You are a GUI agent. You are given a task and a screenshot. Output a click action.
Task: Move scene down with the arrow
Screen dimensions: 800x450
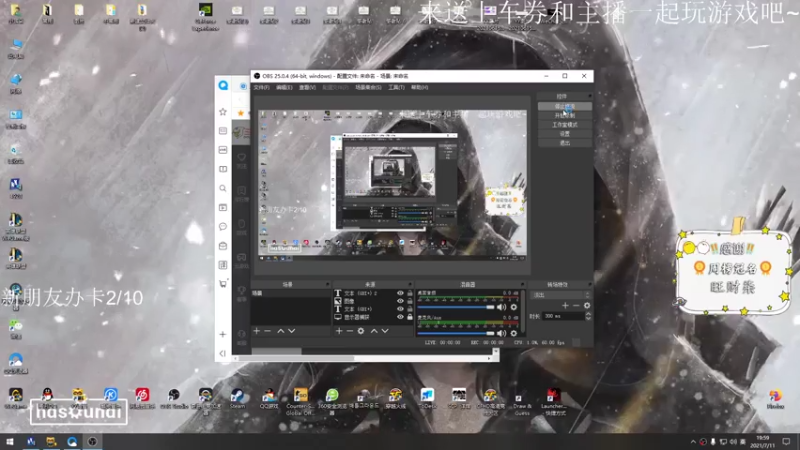tap(291, 331)
